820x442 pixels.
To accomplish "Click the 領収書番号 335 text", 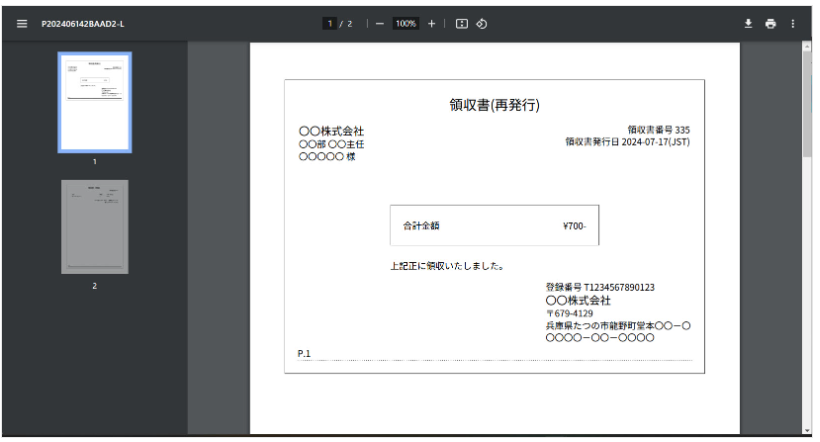I will click(658, 130).
